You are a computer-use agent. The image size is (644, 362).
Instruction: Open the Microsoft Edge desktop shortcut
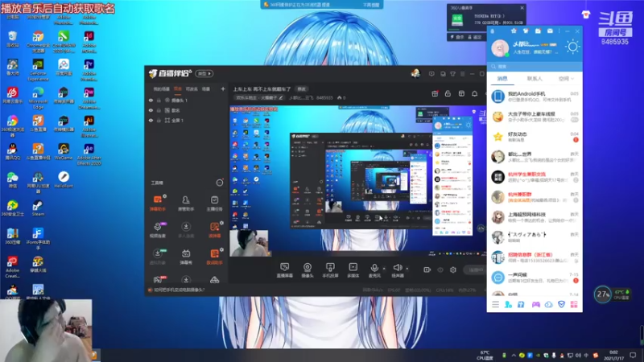click(x=38, y=97)
